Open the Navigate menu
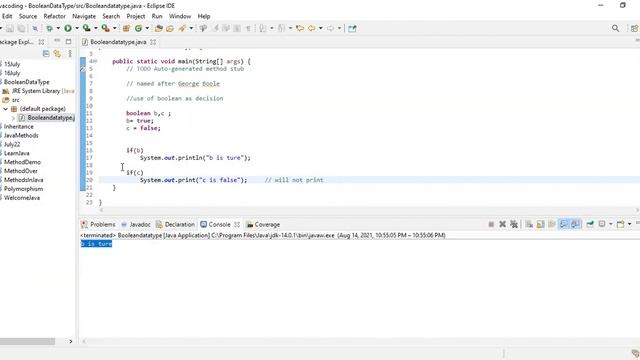 click(84, 16)
